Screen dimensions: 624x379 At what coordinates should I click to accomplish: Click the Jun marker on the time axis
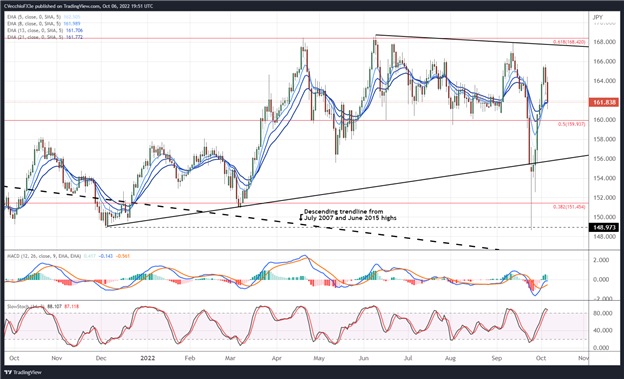(x=363, y=358)
